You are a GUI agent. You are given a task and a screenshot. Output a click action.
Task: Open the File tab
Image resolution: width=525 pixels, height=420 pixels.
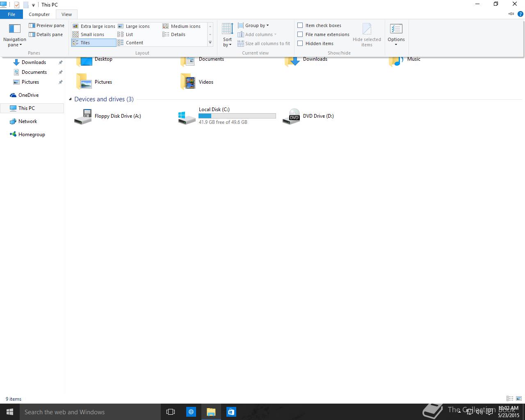(x=11, y=14)
